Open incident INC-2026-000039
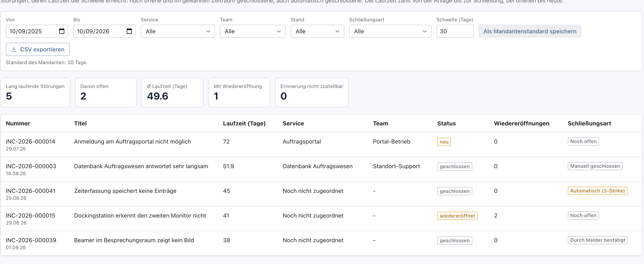The height and width of the screenshot is (264, 644). (x=31, y=240)
